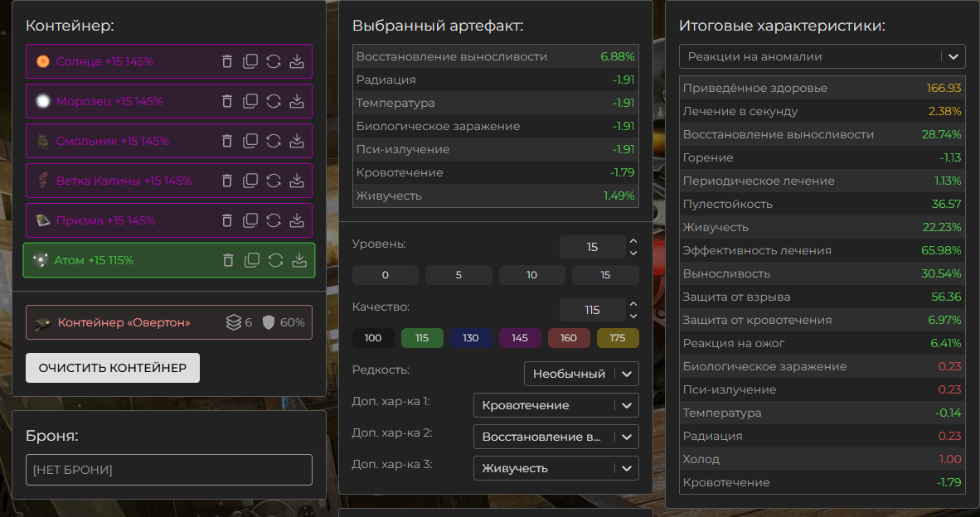
Task: Copy the Солнце artifact row
Action: 250,61
